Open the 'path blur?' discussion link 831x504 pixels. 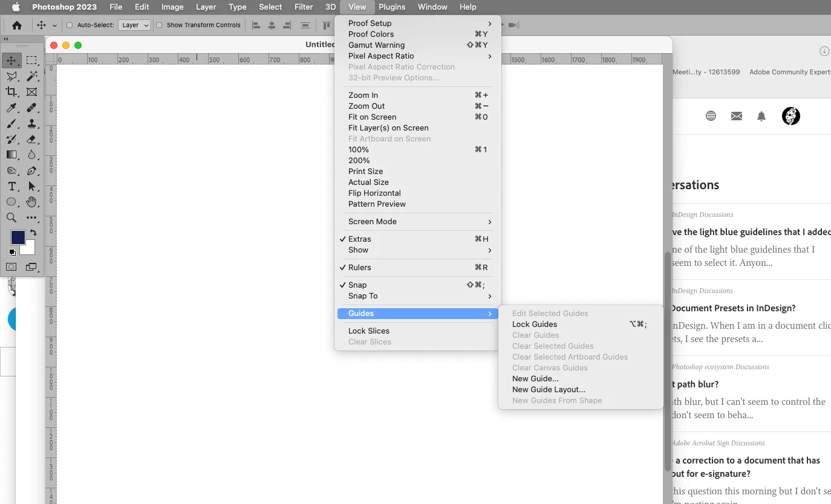tap(695, 384)
